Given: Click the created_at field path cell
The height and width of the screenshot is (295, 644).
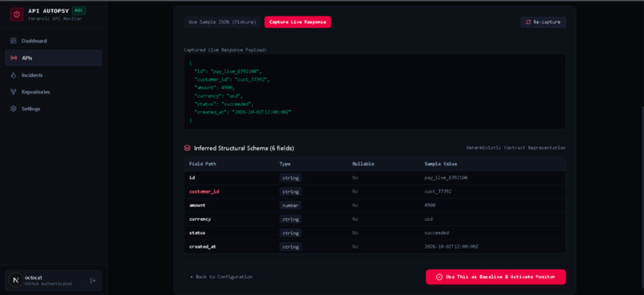Looking at the screenshot, I should 202,247.
